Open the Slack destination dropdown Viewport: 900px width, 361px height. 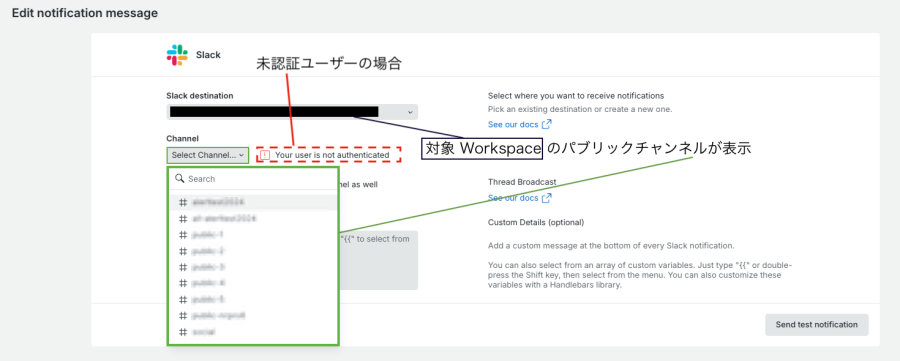coord(292,112)
